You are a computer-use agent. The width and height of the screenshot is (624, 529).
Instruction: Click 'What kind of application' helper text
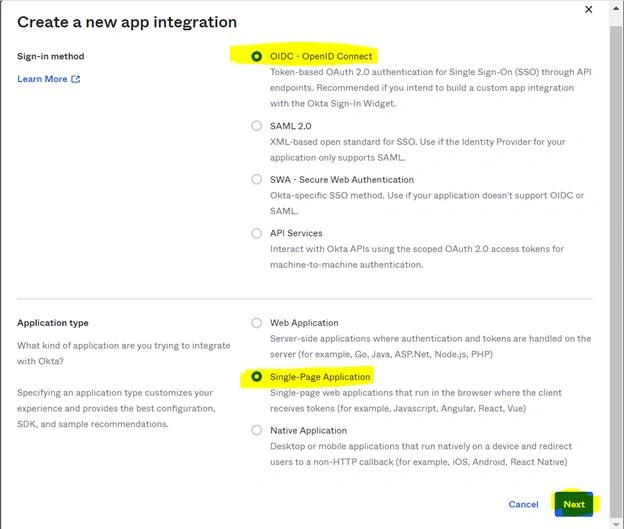click(x=124, y=353)
